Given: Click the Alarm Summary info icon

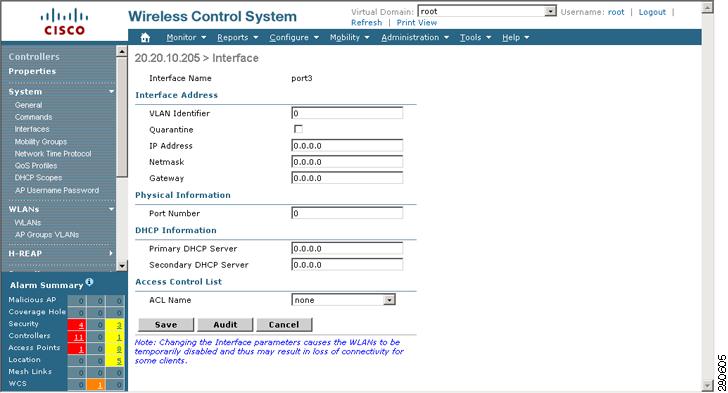Looking at the screenshot, I should point(89,282).
